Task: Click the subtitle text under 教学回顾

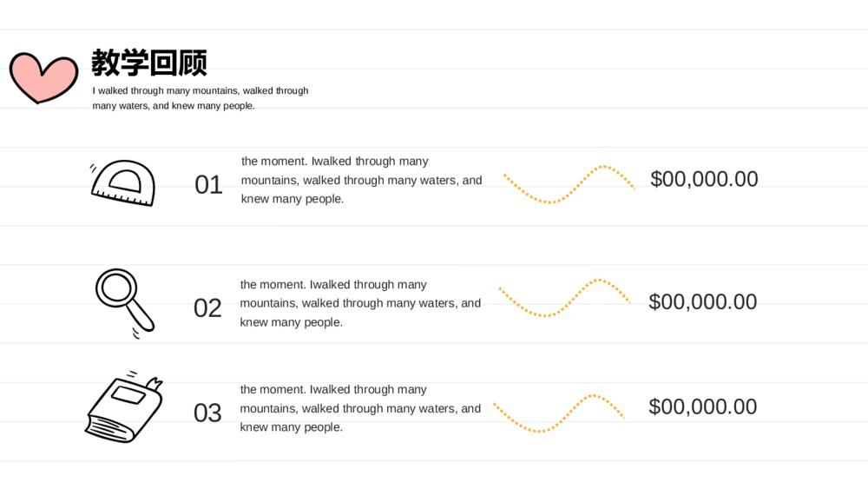Action: [201, 98]
